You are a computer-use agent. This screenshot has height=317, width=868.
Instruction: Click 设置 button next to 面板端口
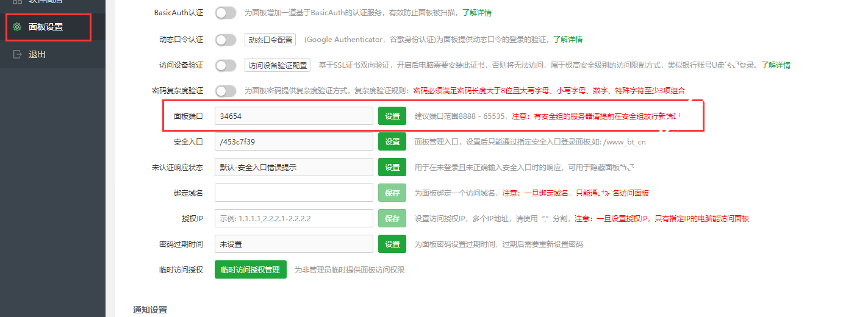pyautogui.click(x=392, y=116)
